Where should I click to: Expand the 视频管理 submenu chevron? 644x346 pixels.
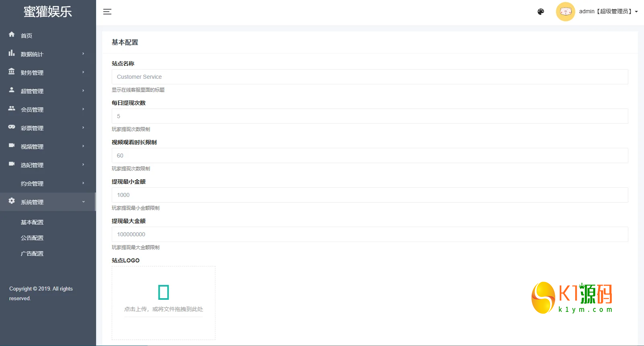[83, 146]
